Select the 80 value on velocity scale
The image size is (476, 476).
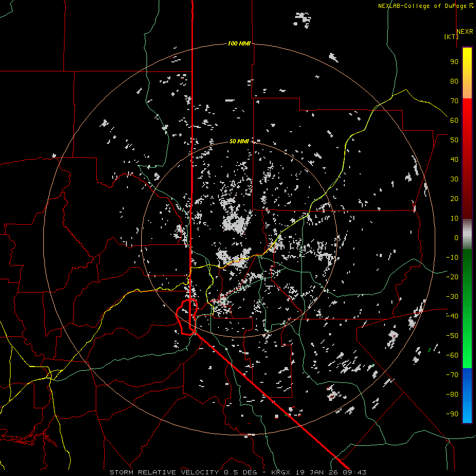(x=454, y=81)
